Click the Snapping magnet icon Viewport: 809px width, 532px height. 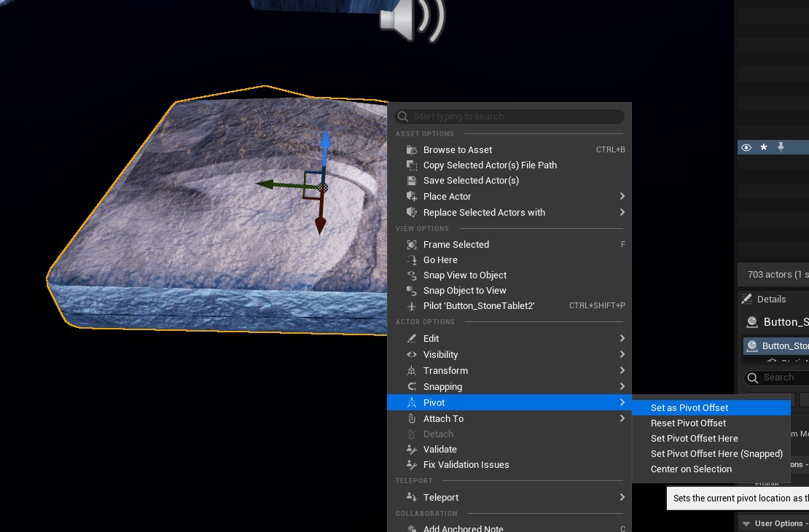point(411,386)
